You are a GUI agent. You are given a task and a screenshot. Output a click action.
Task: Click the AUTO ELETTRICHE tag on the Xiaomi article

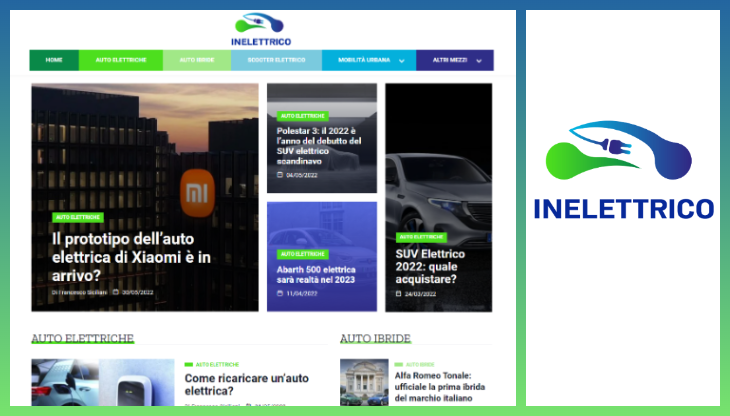(78, 217)
